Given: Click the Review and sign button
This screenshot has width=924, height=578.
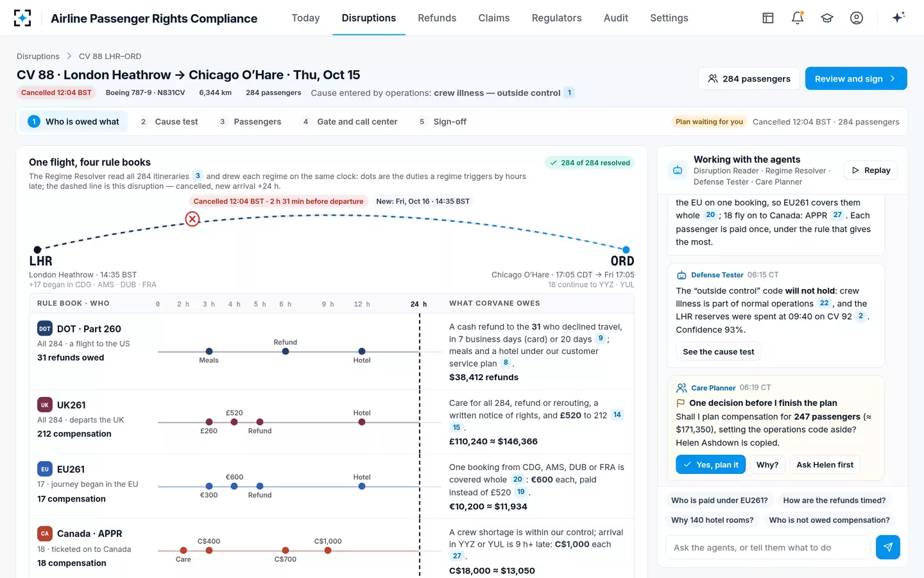Looking at the screenshot, I should click(856, 78).
